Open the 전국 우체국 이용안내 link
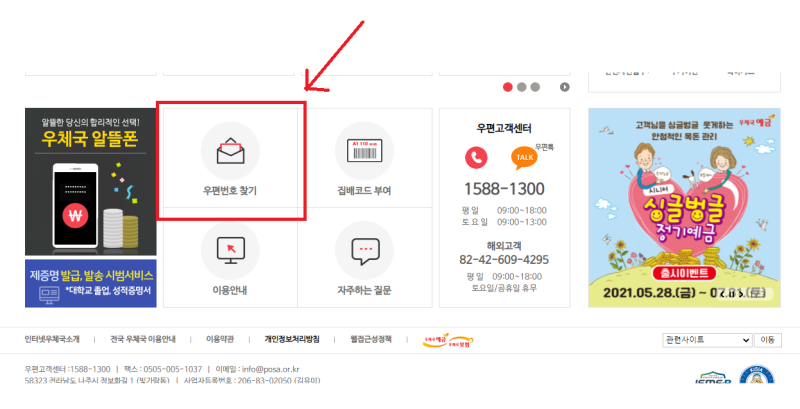 143,339
